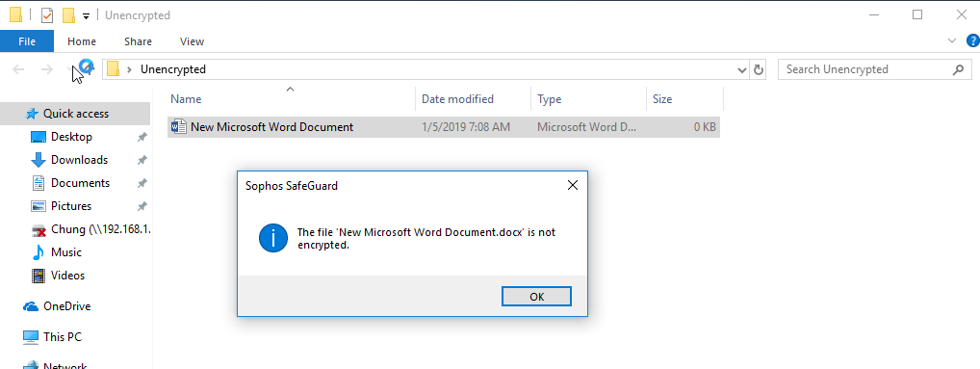Click the address bar folder icon
The height and width of the screenshot is (369, 980).
tap(113, 68)
